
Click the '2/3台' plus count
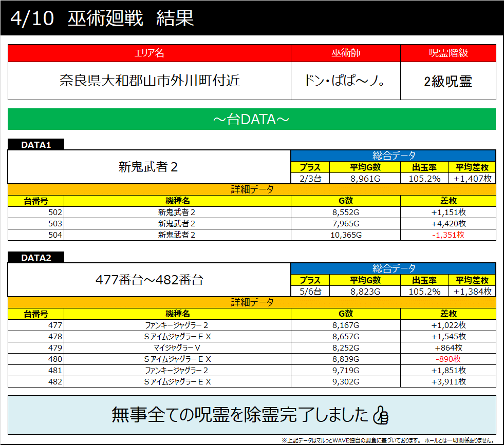(x=310, y=179)
